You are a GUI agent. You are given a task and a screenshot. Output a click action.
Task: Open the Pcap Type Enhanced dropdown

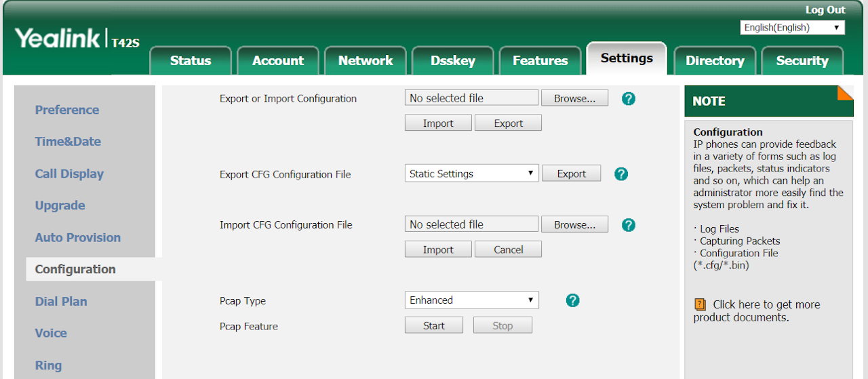point(471,300)
